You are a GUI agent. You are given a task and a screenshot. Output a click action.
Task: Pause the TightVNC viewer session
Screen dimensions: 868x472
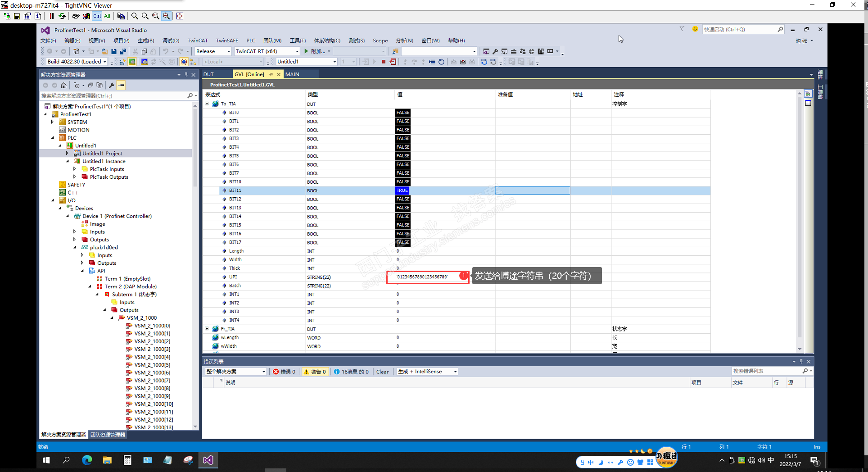52,16
